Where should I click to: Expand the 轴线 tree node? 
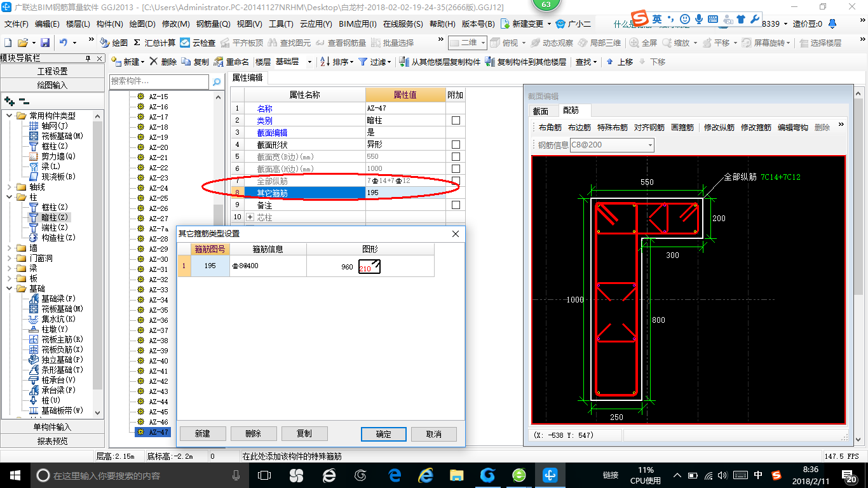[10, 187]
